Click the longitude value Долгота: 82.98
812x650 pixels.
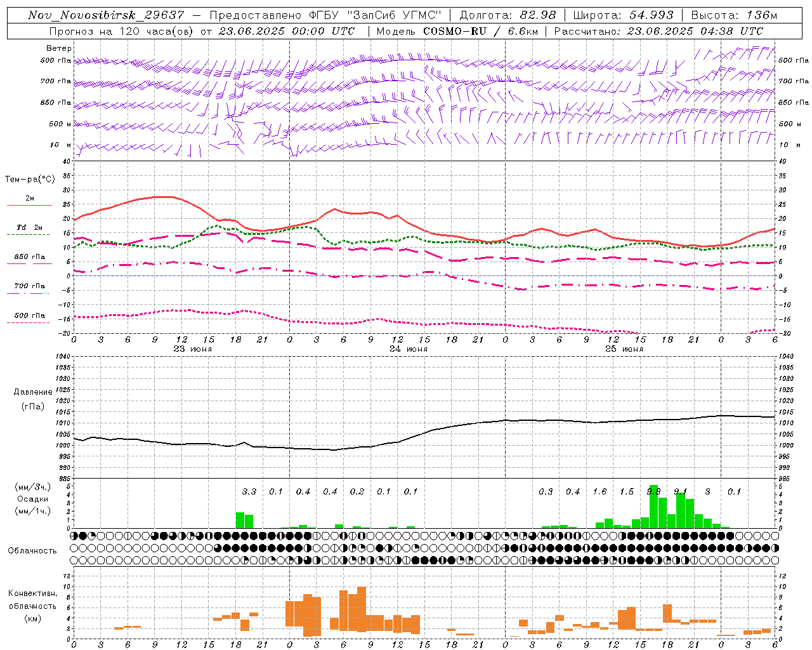[507, 15]
